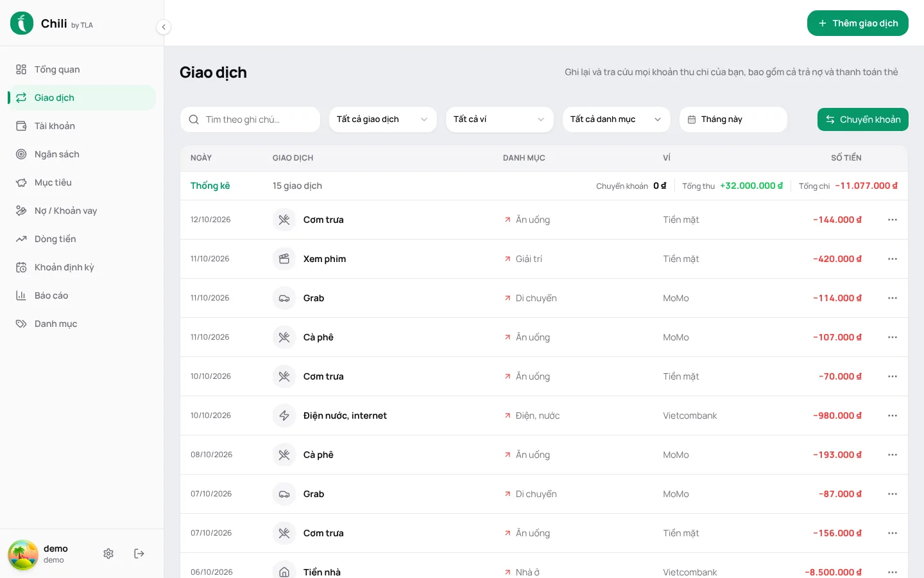Click the logout icon at the sidebar bottom
This screenshot has height=578, width=924.
point(139,554)
